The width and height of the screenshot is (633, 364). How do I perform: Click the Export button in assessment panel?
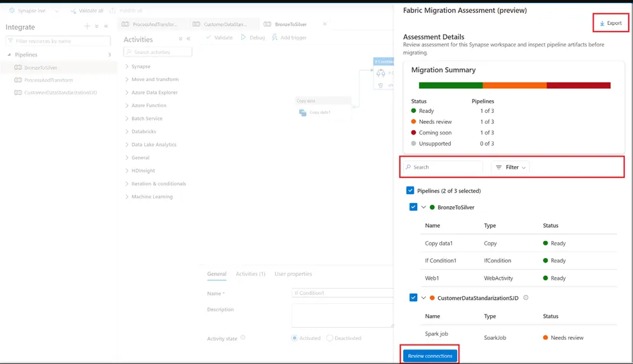point(610,23)
